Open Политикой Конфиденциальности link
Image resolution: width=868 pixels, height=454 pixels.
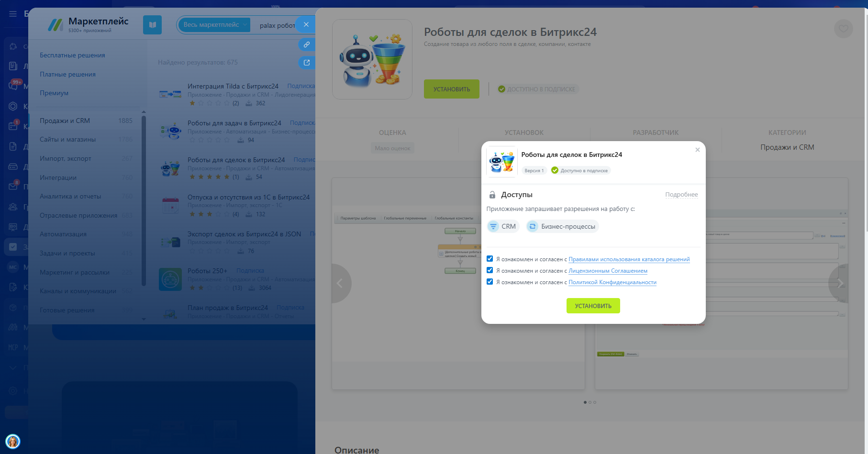pos(612,282)
